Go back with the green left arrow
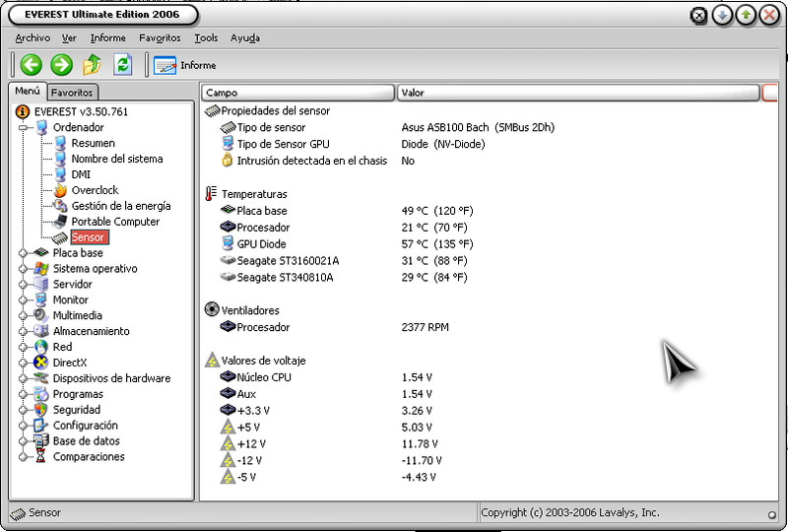The width and height of the screenshot is (788, 532). [32, 65]
